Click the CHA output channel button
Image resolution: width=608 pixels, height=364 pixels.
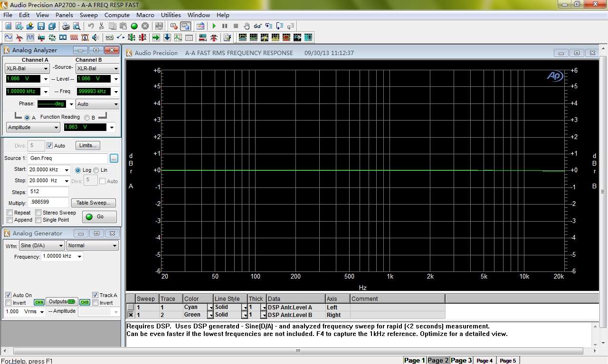pyautogui.click(x=39, y=302)
